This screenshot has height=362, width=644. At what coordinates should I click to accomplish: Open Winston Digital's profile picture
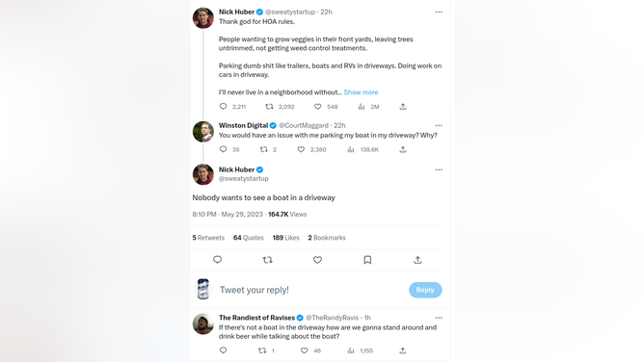pos(203,132)
